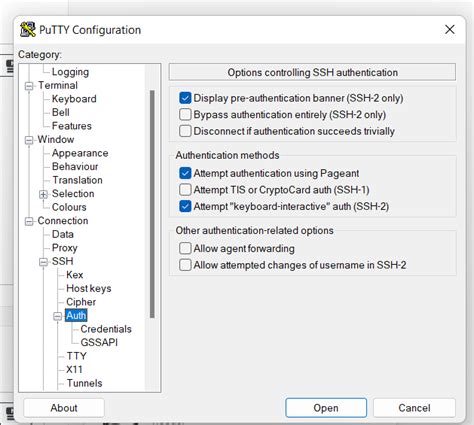Screen dimensions: 474x425
Task: Select the Terminal category
Action: [x=58, y=85]
